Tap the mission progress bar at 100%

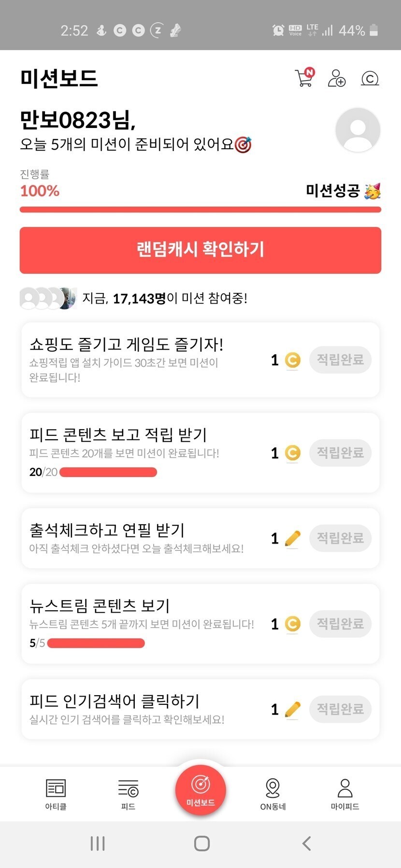(x=200, y=210)
